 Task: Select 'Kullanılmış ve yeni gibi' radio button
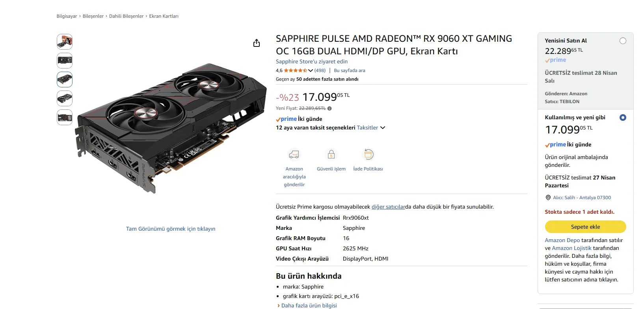pyautogui.click(x=623, y=117)
